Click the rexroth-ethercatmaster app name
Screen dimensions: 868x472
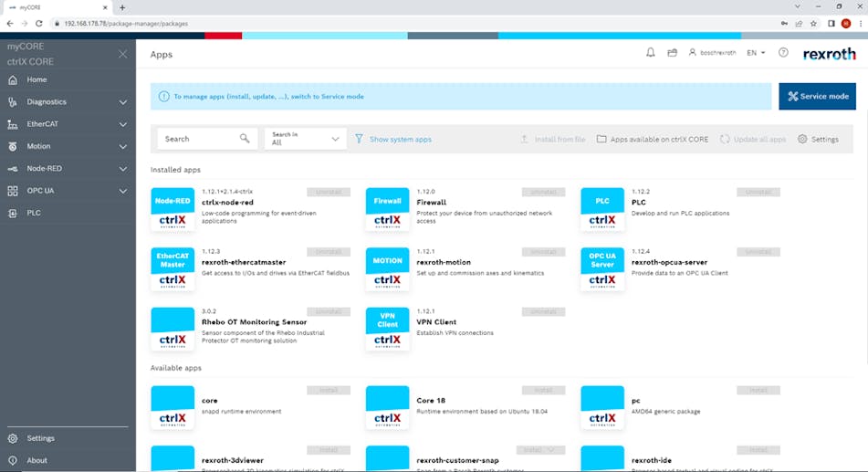pos(244,262)
